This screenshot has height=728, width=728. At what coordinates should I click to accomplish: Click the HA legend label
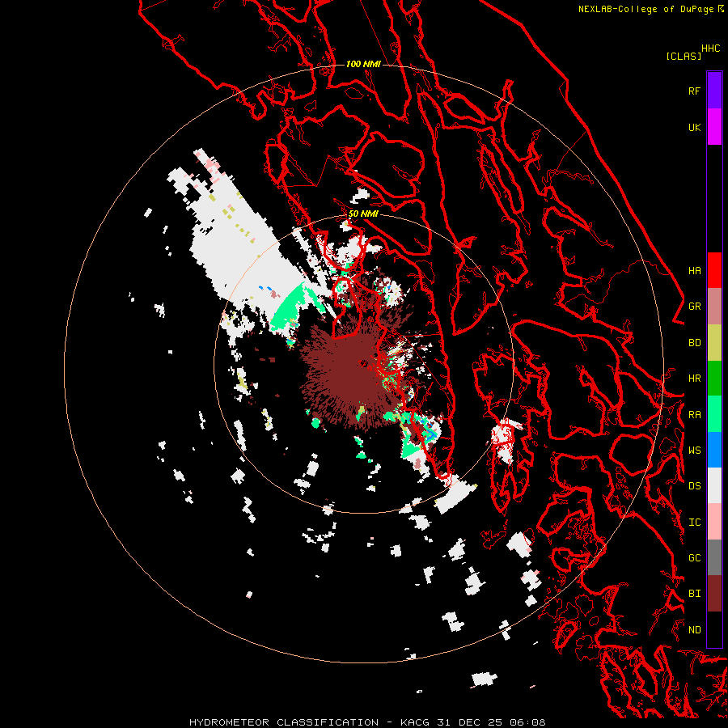tap(694, 271)
